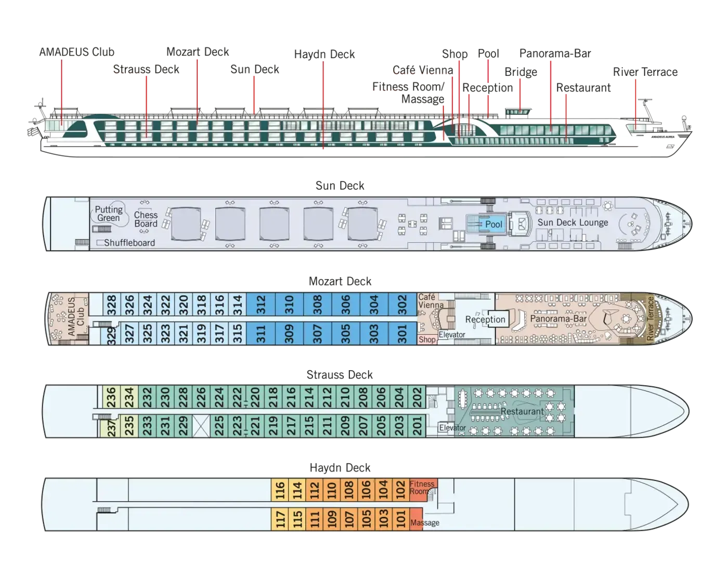This screenshot has width=728, height=574.
Task: Click the Mozart Deck heading above its floor plan
Action: point(340,281)
